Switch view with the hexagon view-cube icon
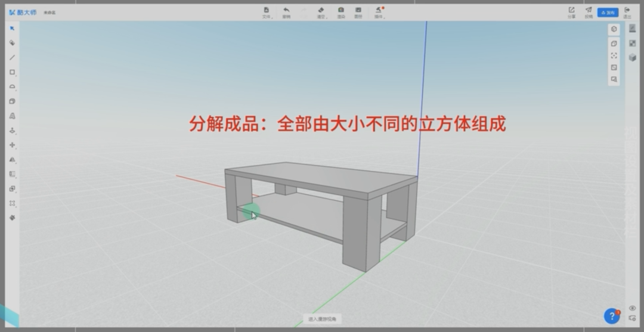The width and height of the screenshot is (644, 332). [x=614, y=29]
